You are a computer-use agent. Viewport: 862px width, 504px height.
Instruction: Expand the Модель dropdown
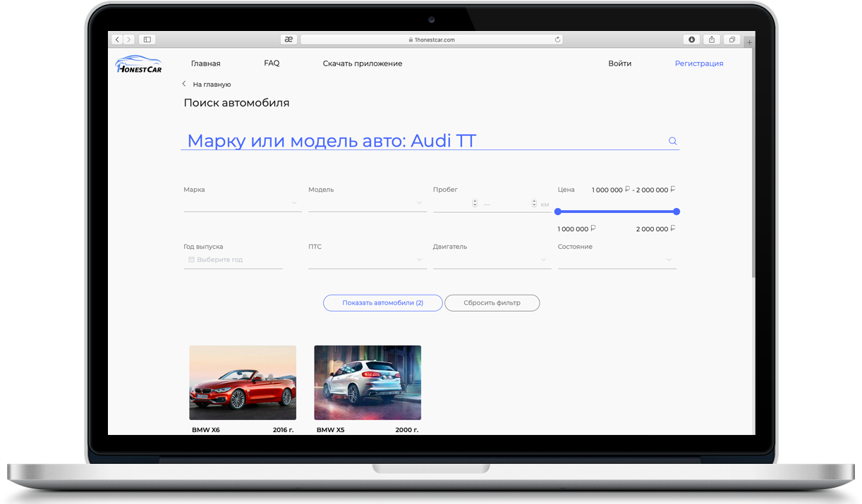click(367, 203)
